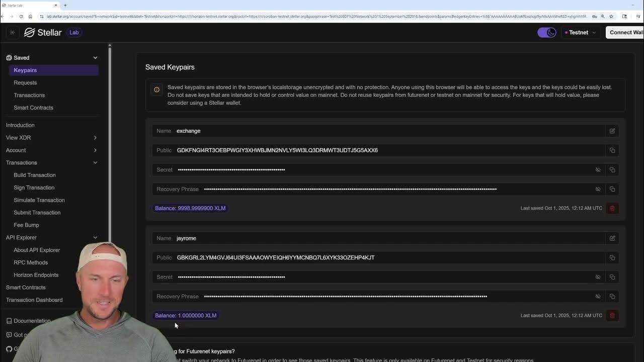Delete the exchange keypair via trash icon

612,208
